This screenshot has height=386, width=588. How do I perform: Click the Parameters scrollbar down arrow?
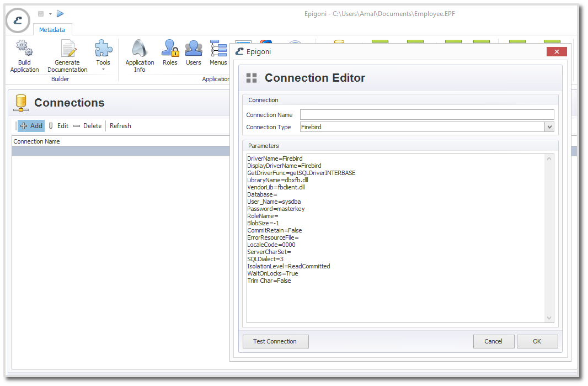point(549,318)
